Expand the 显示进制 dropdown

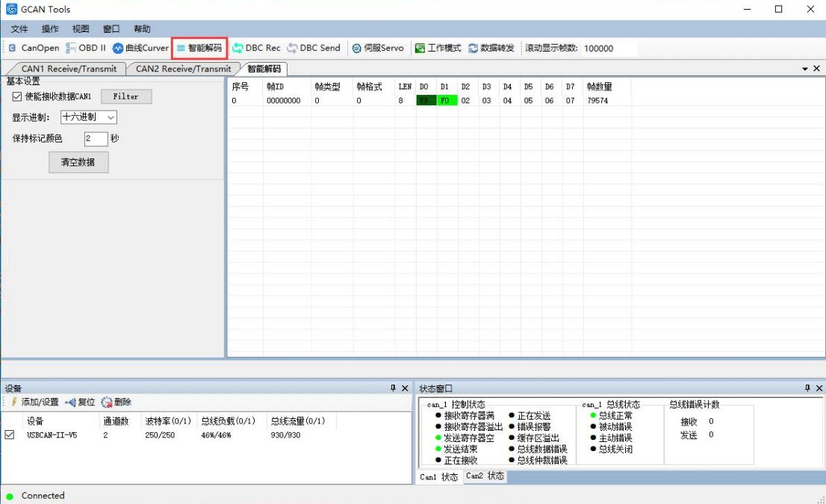click(x=111, y=117)
